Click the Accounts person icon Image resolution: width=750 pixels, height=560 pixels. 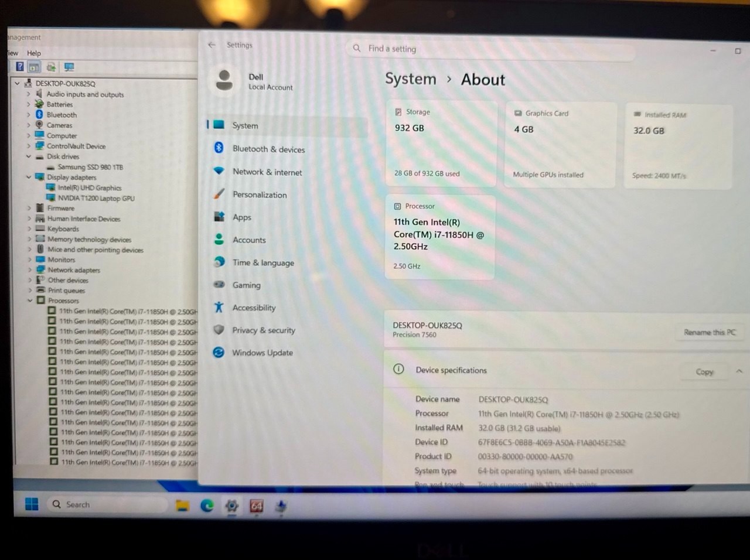tap(219, 239)
